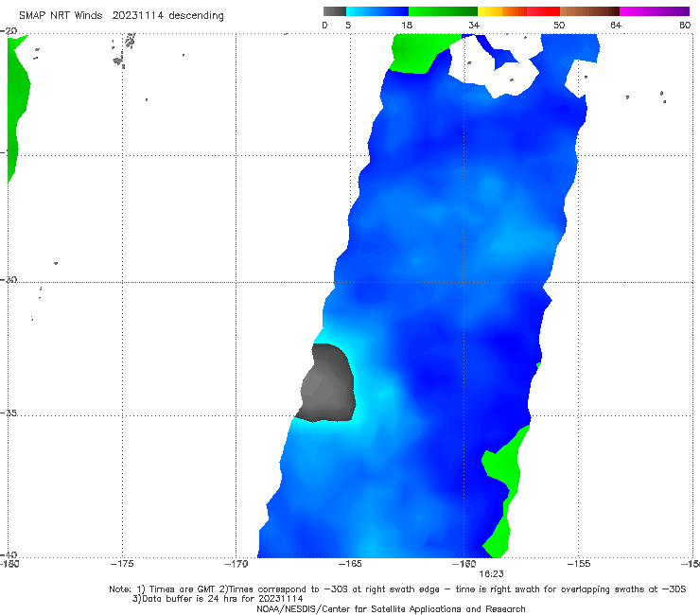700x615 pixels.
Task: Click the swath time label '16:23'
Action: (x=491, y=574)
